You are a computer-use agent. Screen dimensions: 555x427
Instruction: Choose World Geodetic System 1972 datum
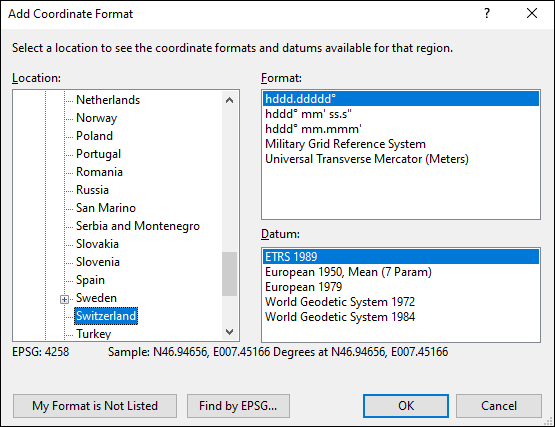point(401,302)
